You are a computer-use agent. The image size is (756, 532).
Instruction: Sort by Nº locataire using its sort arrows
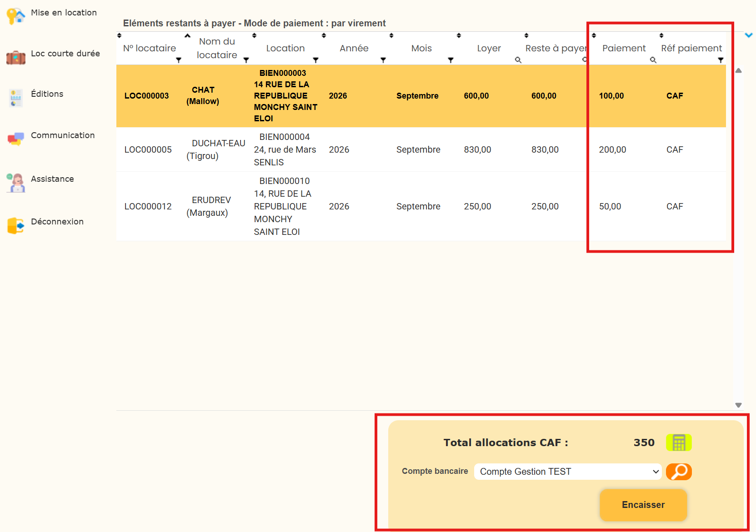point(120,35)
